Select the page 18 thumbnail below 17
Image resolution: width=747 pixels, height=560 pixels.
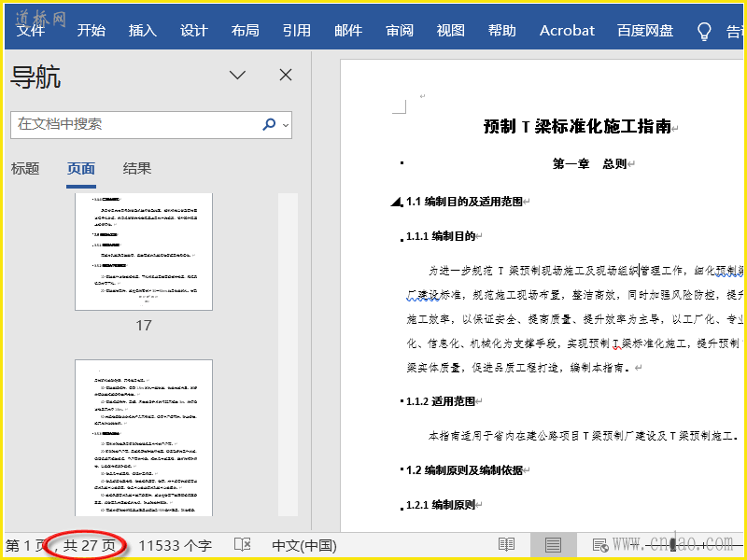(144, 438)
